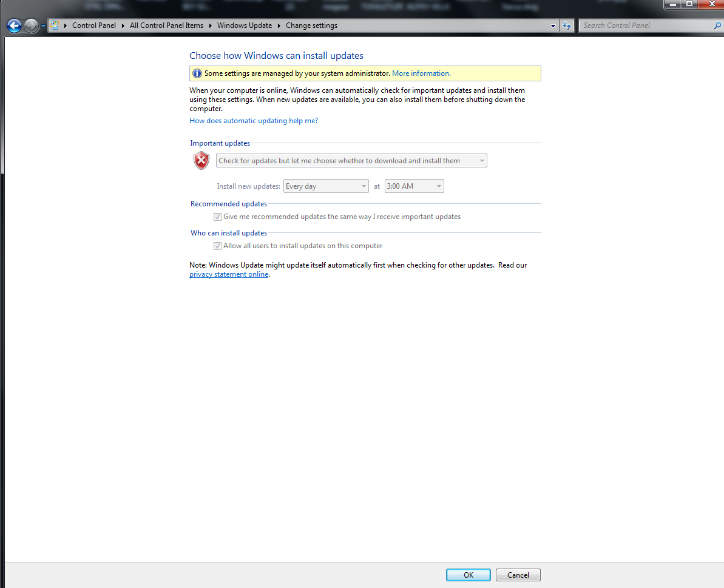Click the Control Panel icon in address bar

point(55,25)
